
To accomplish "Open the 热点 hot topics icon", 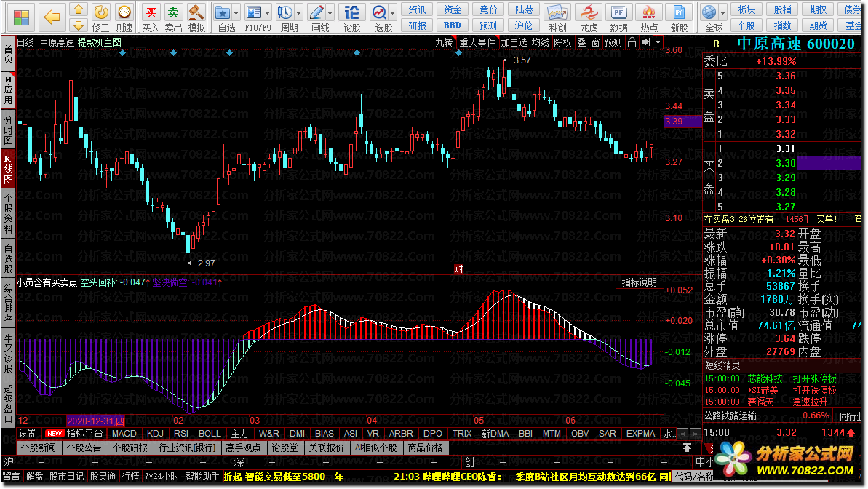I will coord(649,12).
